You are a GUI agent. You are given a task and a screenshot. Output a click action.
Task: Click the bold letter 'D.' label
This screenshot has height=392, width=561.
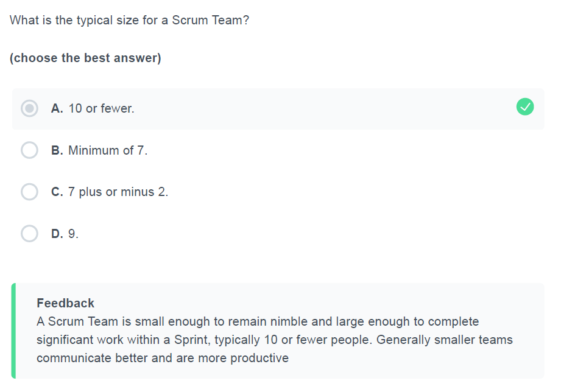coord(57,234)
